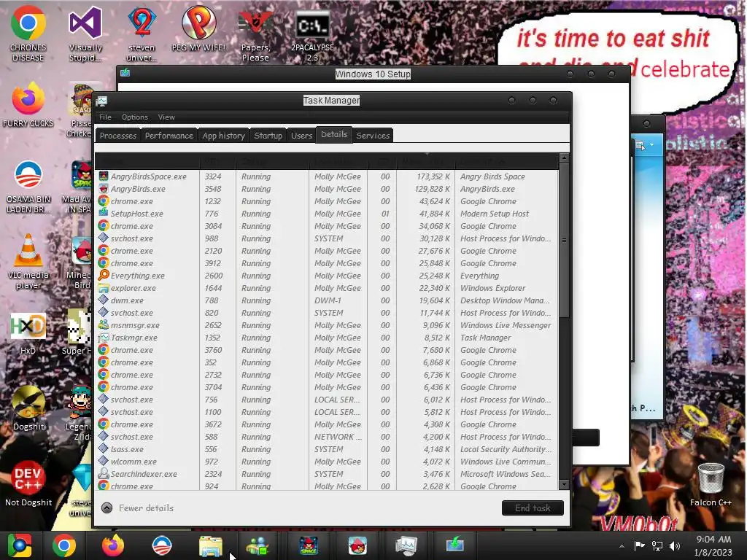Click the network icon in system tray
The width and height of the screenshot is (747, 560).
657,545
